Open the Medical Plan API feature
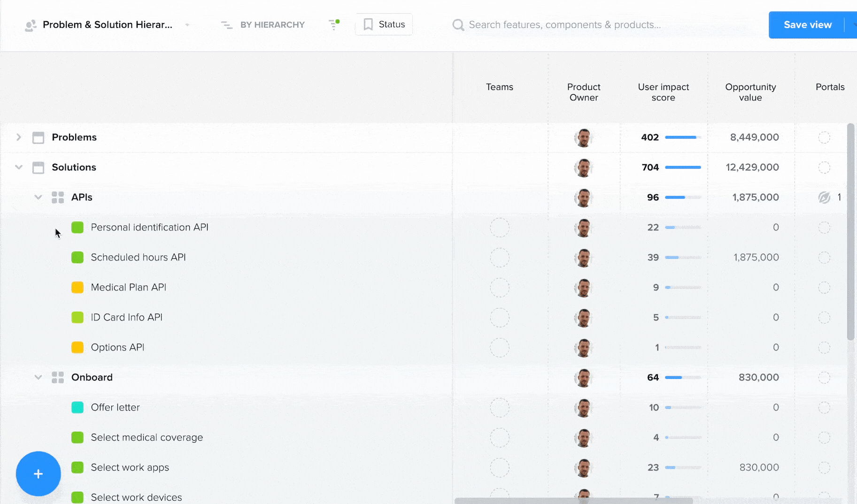 click(128, 287)
